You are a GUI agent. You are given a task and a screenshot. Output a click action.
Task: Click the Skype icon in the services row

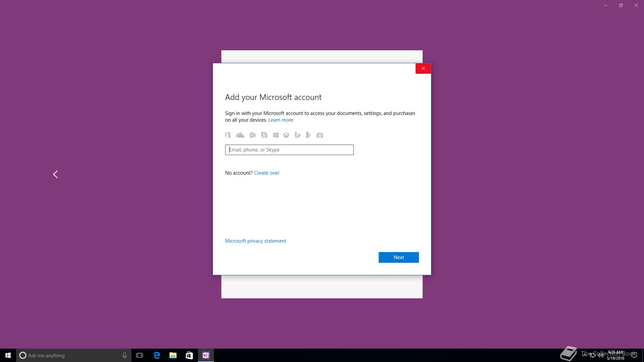coord(264,135)
